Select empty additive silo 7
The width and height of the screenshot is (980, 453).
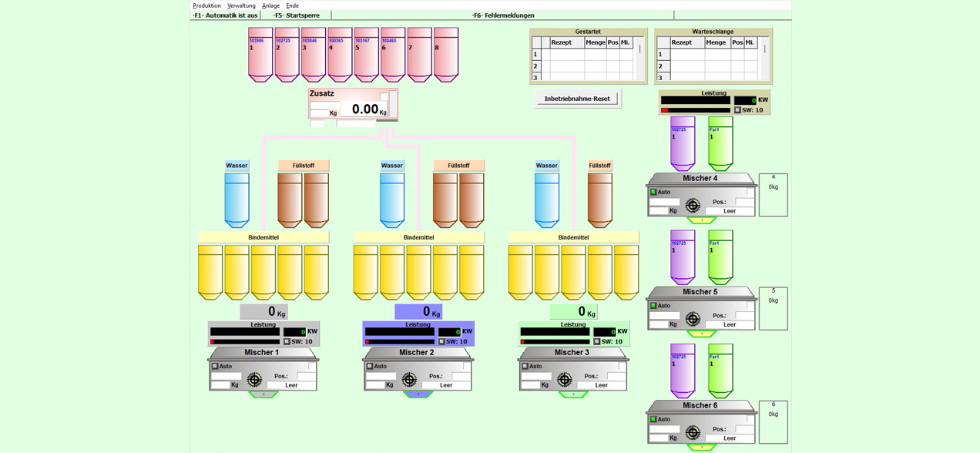pyautogui.click(x=419, y=55)
